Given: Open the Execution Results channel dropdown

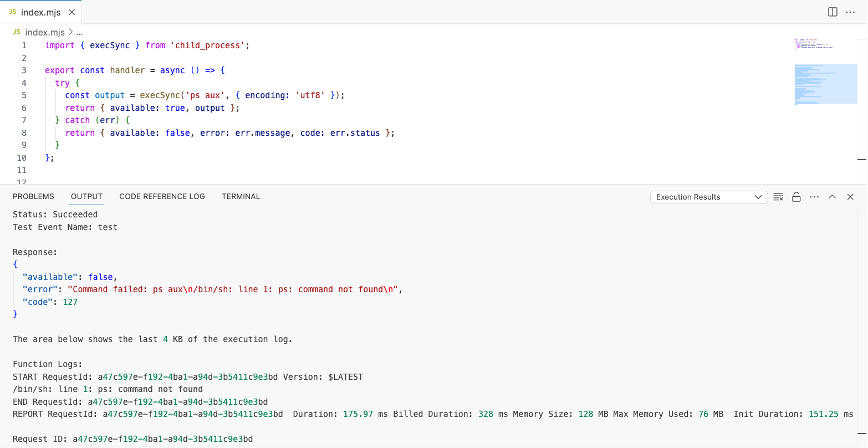Looking at the screenshot, I should coord(708,197).
